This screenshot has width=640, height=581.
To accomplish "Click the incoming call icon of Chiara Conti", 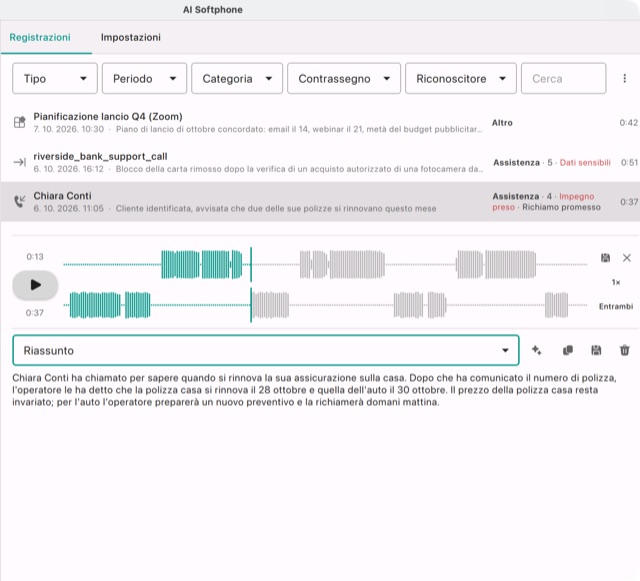I will pyautogui.click(x=20, y=201).
